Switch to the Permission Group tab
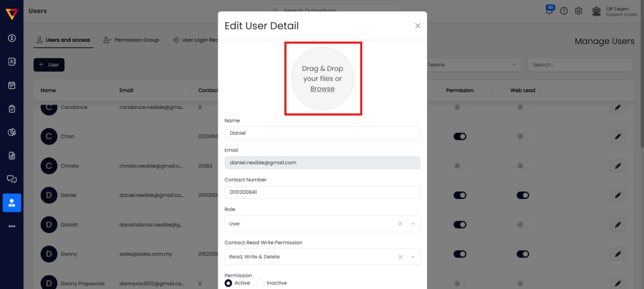The image size is (644, 289). click(131, 40)
